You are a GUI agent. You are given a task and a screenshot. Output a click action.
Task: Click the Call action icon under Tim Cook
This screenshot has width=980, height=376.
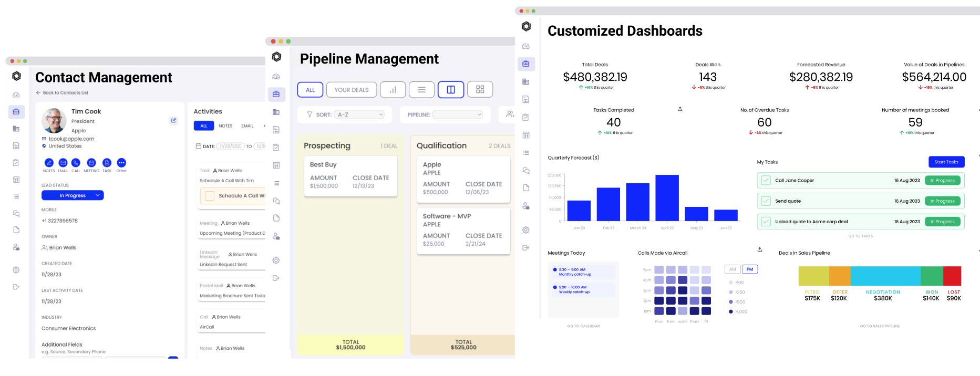pos(76,163)
